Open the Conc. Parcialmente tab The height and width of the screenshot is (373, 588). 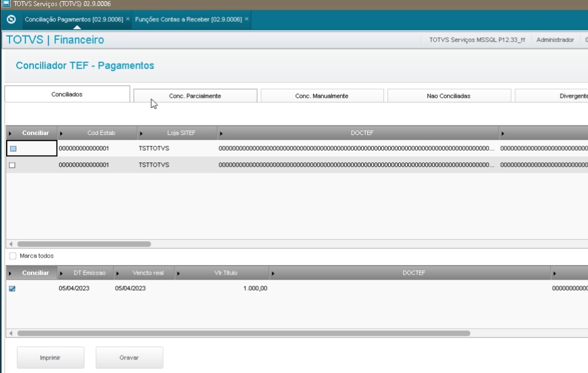195,96
